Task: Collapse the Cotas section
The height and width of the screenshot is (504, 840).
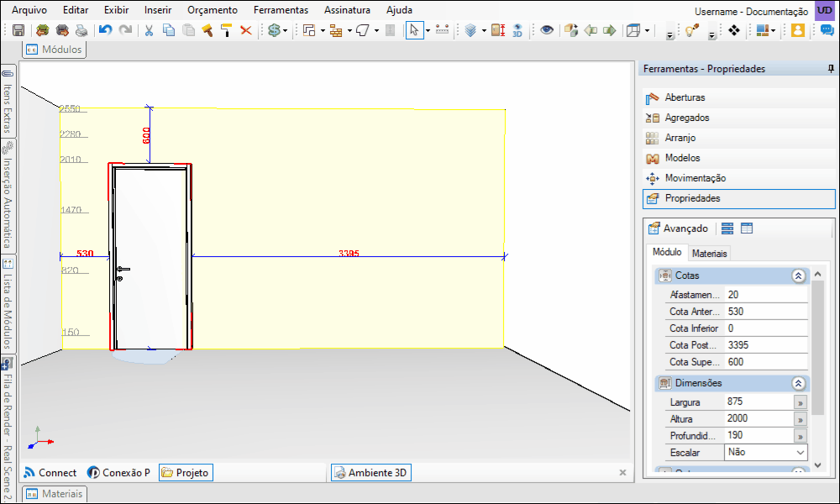Action: click(x=798, y=276)
